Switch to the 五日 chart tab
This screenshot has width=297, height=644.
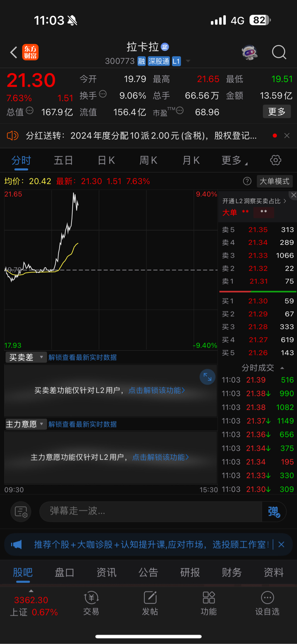coord(63,160)
